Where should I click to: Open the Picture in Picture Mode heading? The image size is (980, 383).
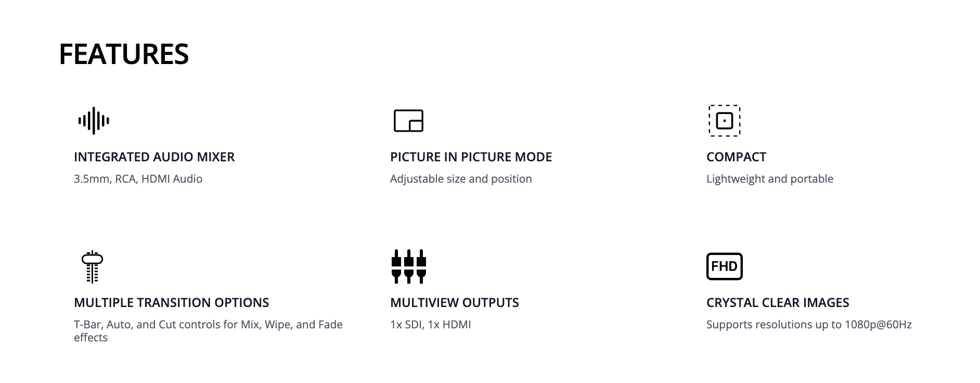[471, 157]
